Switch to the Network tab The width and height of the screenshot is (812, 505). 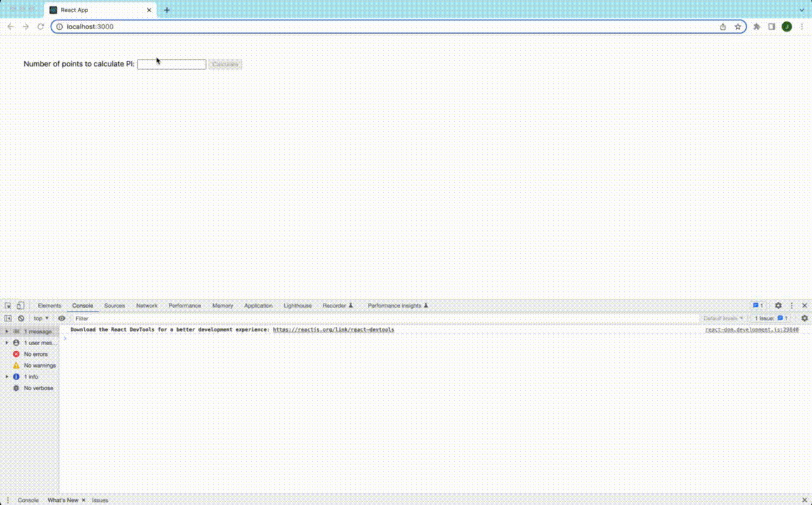pos(147,306)
